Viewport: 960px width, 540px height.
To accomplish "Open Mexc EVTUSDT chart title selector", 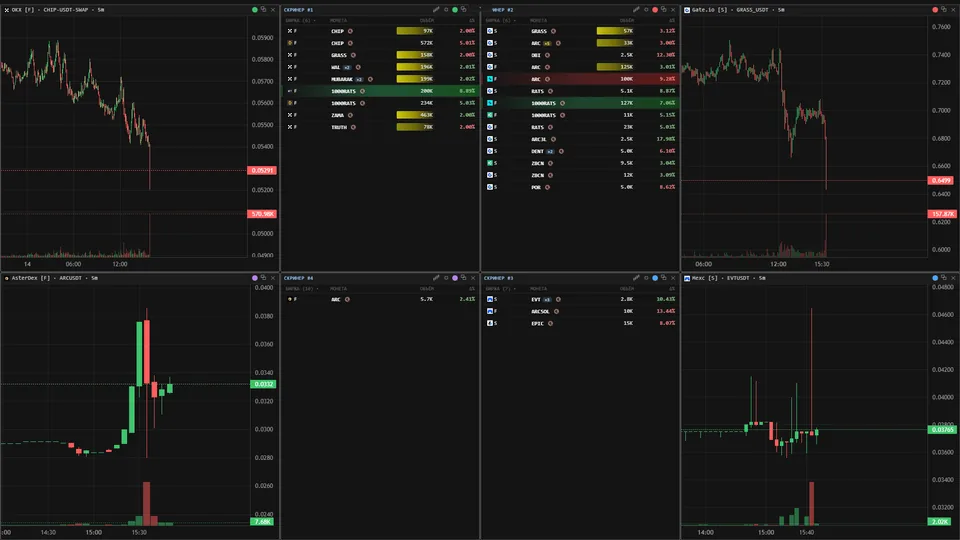I will coord(729,278).
